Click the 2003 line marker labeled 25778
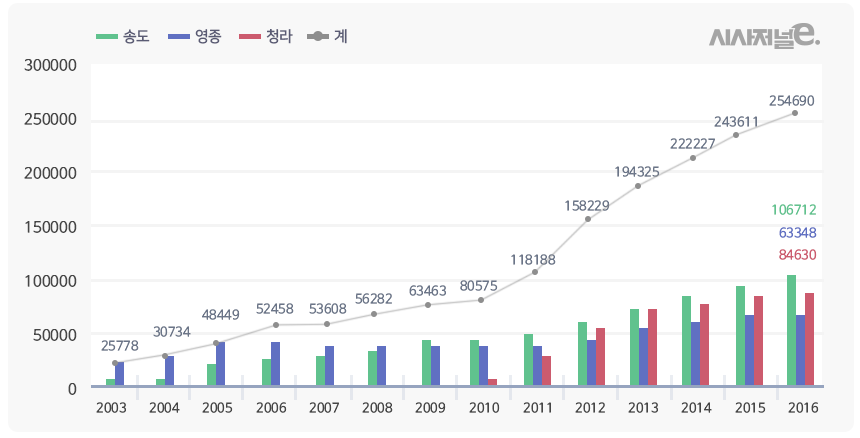This screenshot has width=860, height=438. click(115, 363)
